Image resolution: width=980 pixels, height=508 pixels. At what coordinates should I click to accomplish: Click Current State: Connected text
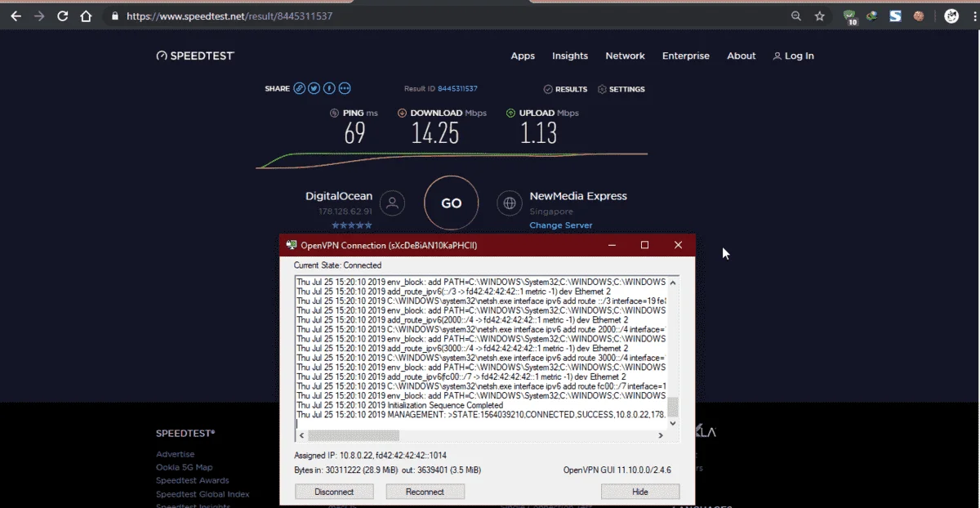tap(337, 265)
